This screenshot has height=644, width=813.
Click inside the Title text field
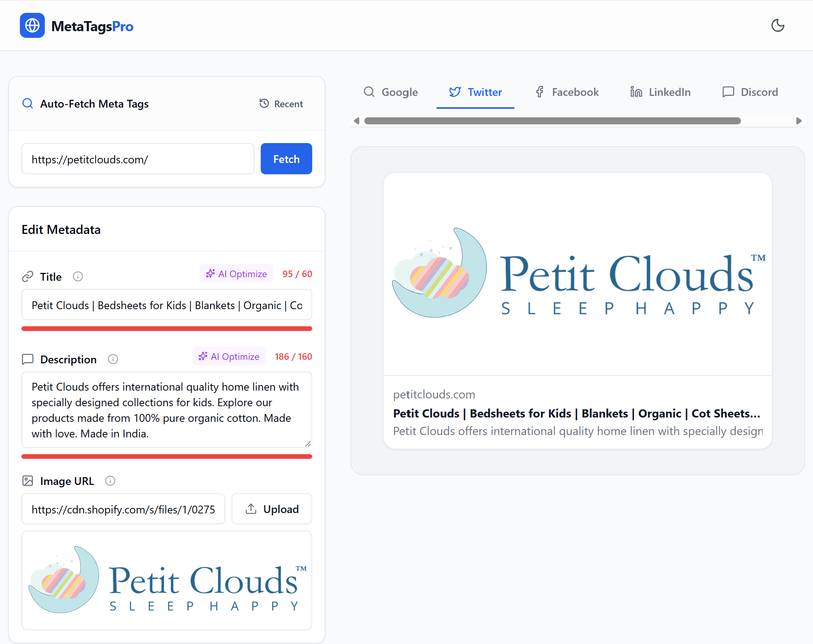[167, 305]
